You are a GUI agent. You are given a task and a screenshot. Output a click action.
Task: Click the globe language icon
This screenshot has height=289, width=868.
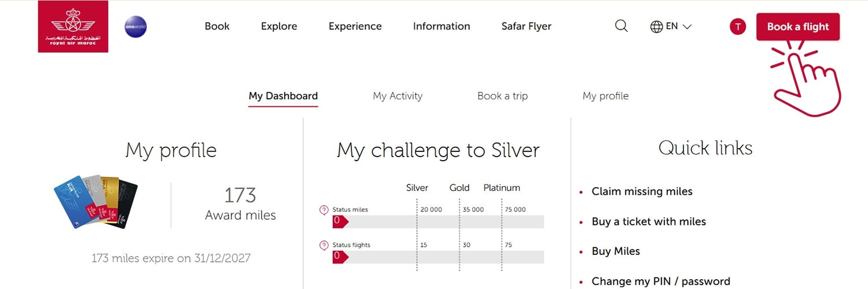tap(656, 27)
